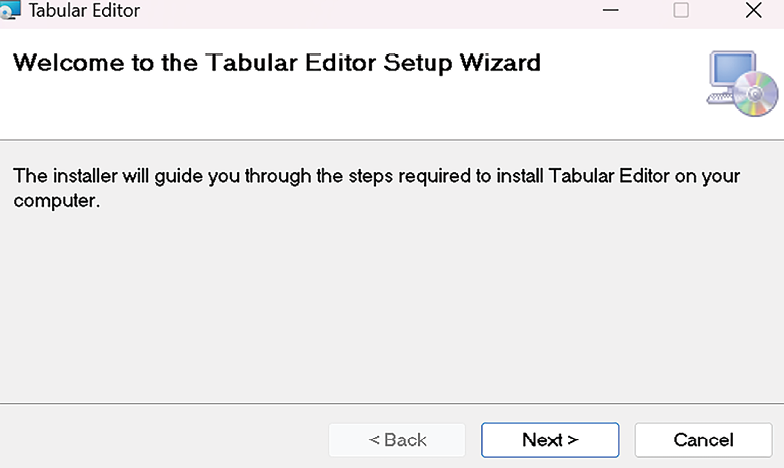The image size is (784, 468).
Task: Click the empty footer area left of Back
Action: click(160, 440)
